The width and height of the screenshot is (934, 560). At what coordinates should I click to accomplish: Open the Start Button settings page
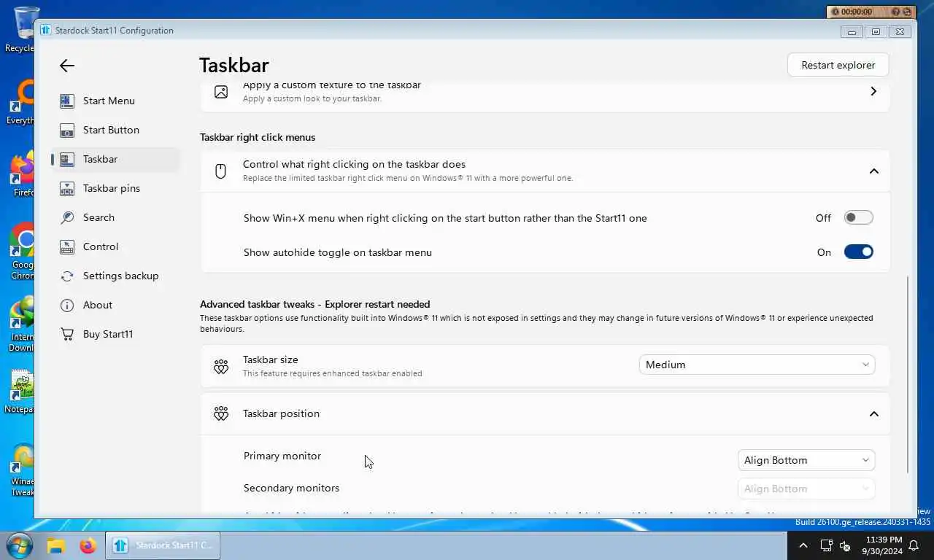(x=115, y=130)
